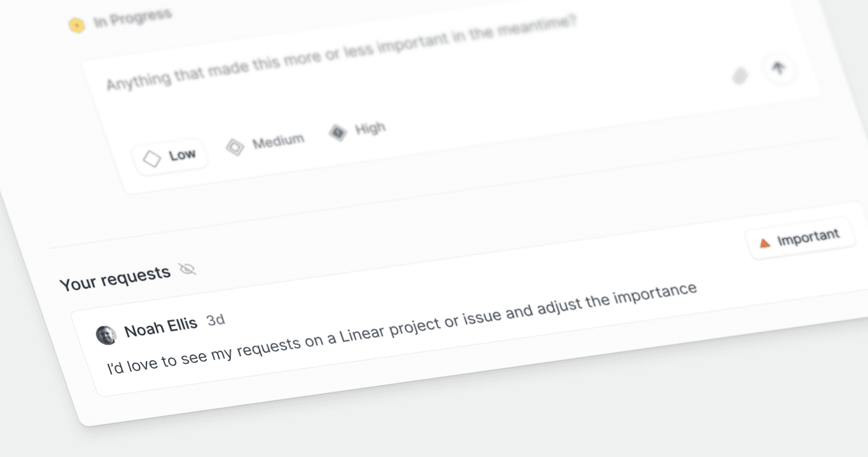868x457 pixels.
Task: Click the 3d timestamp on the request
Action: (215, 320)
